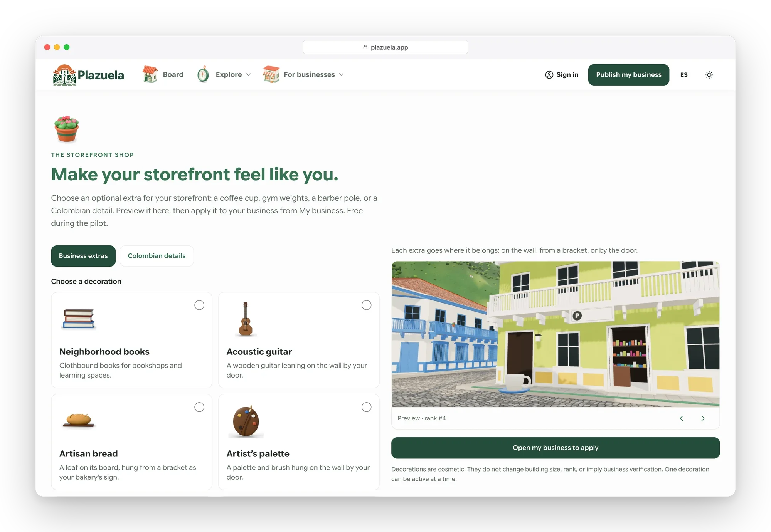Click the flower pot storefront icon
This screenshot has width=771, height=532.
67,129
